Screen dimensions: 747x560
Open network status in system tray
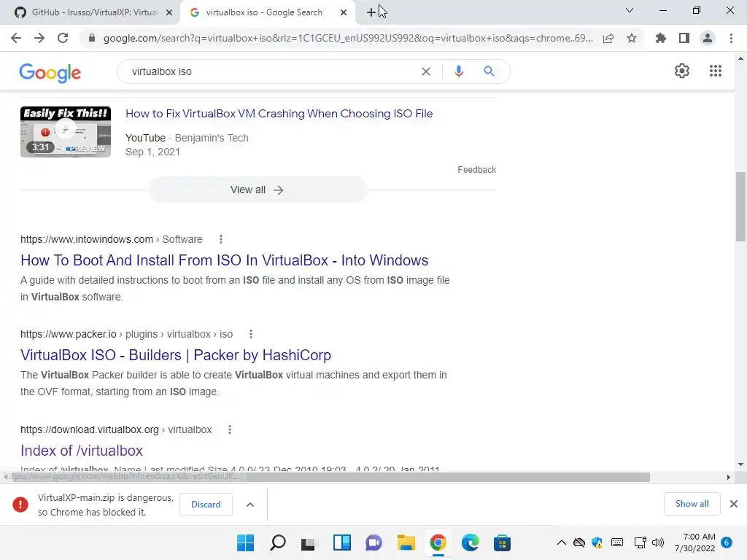[x=640, y=542]
